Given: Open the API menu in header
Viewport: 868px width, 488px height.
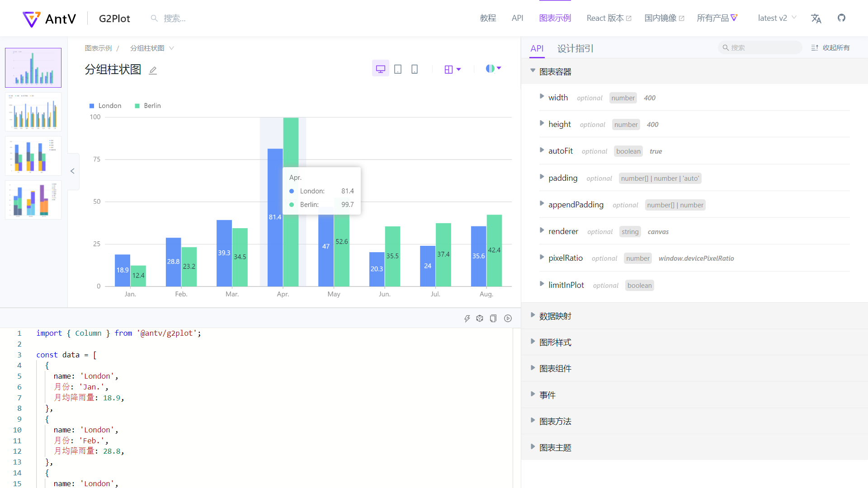Looking at the screenshot, I should pos(517,18).
